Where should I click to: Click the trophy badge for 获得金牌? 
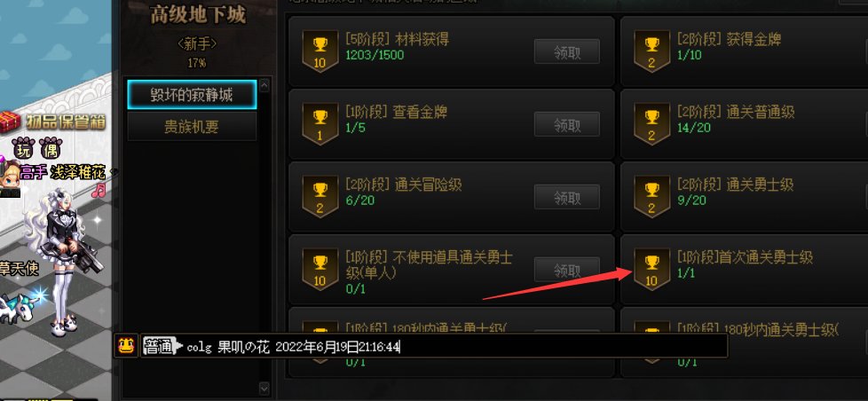click(651, 51)
